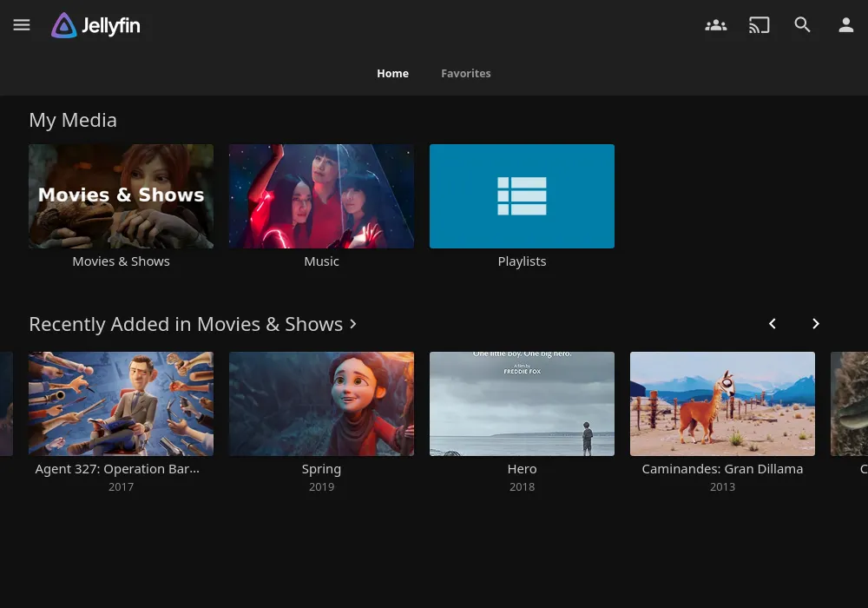Open the Playlists library tile
This screenshot has height=608, width=868.
point(522,196)
